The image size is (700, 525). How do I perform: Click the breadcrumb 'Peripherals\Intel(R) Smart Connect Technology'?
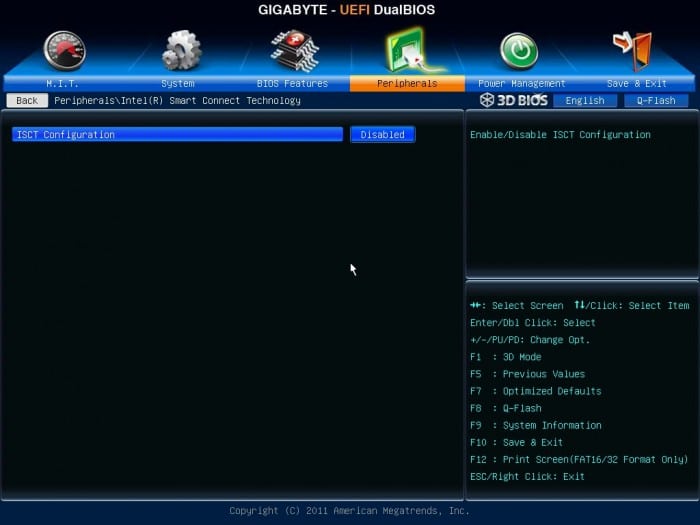point(177,100)
